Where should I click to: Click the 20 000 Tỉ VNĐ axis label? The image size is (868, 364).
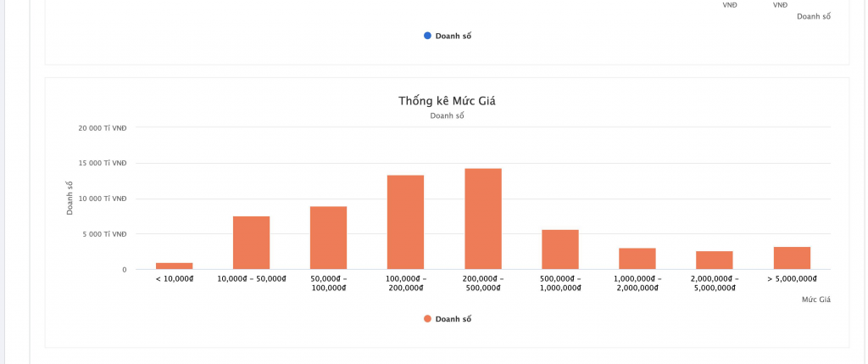pyautogui.click(x=103, y=128)
